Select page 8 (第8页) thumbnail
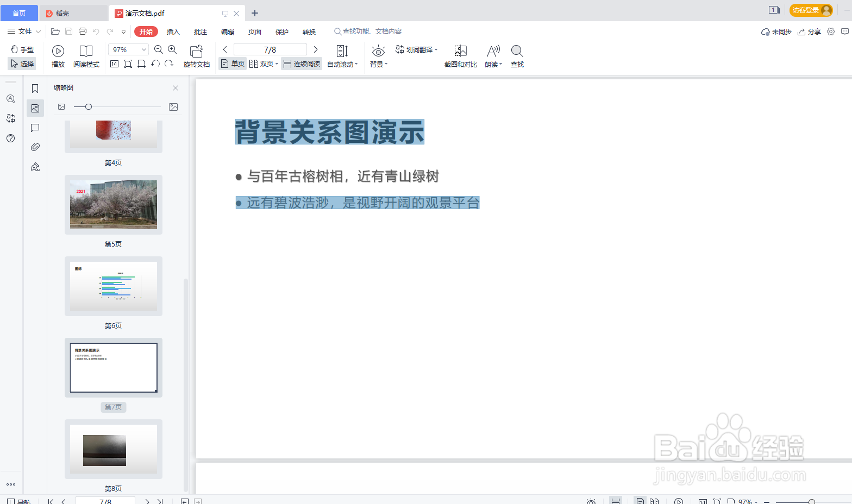This screenshot has height=504, width=852. pyautogui.click(x=114, y=449)
